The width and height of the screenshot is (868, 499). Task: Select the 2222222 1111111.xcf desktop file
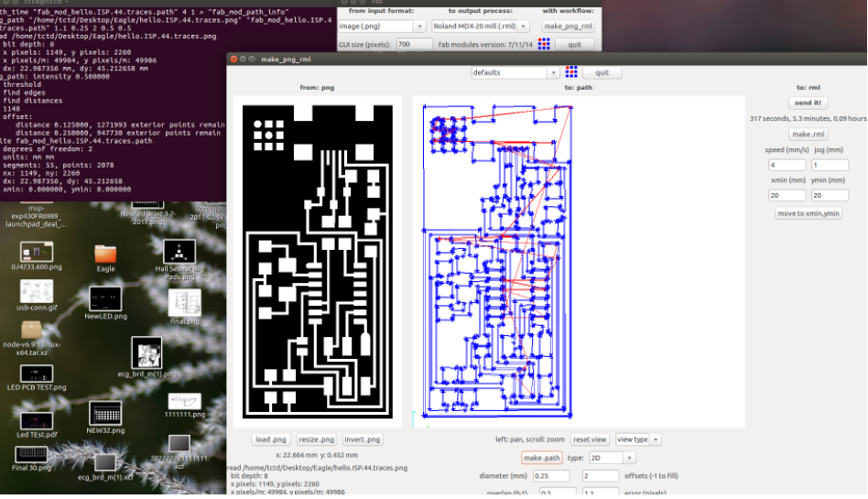click(x=179, y=452)
